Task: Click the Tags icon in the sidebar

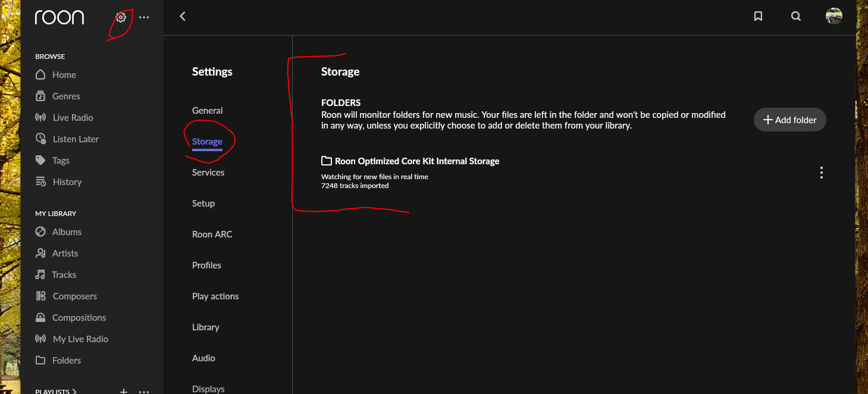Action: [x=40, y=160]
